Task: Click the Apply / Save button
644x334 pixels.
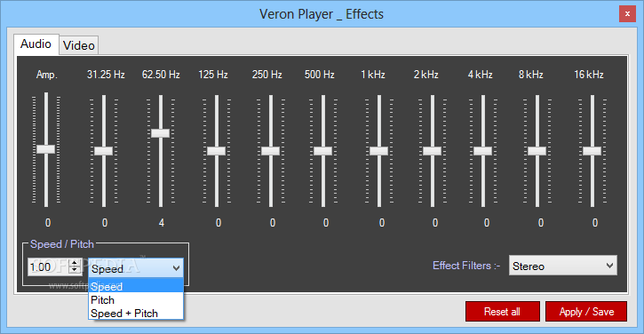Action: (x=586, y=312)
